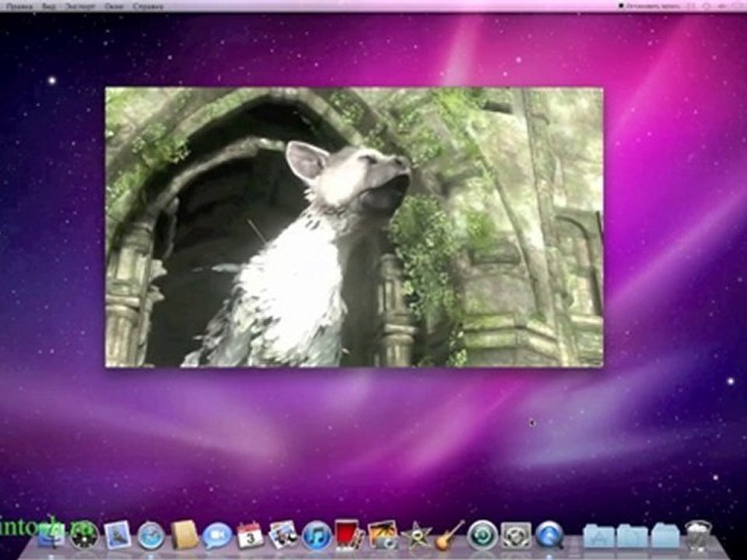Click the playing video window with the creature

[354, 226]
